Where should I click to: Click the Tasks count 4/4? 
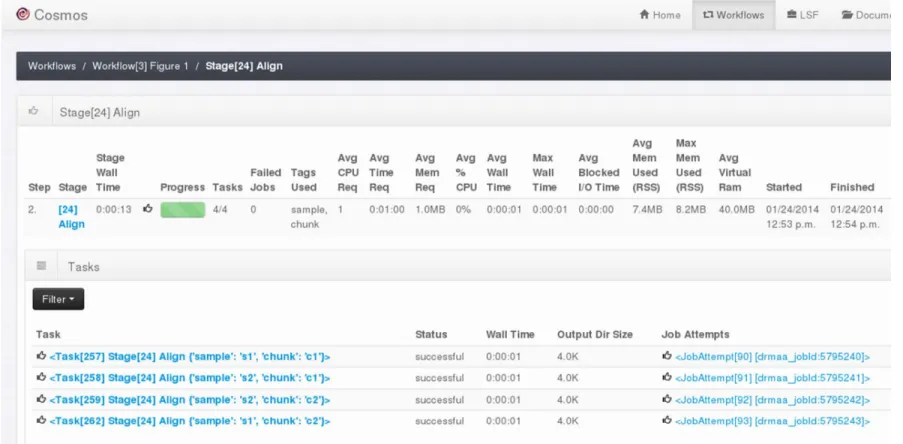pos(220,210)
